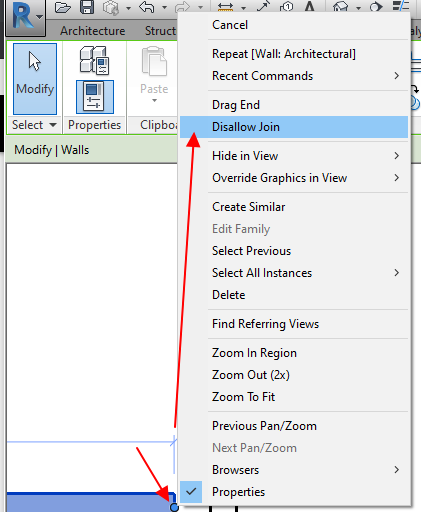Click the Aligned Dimension icon in toolbar
The image size is (421, 512).
(x=225, y=7)
